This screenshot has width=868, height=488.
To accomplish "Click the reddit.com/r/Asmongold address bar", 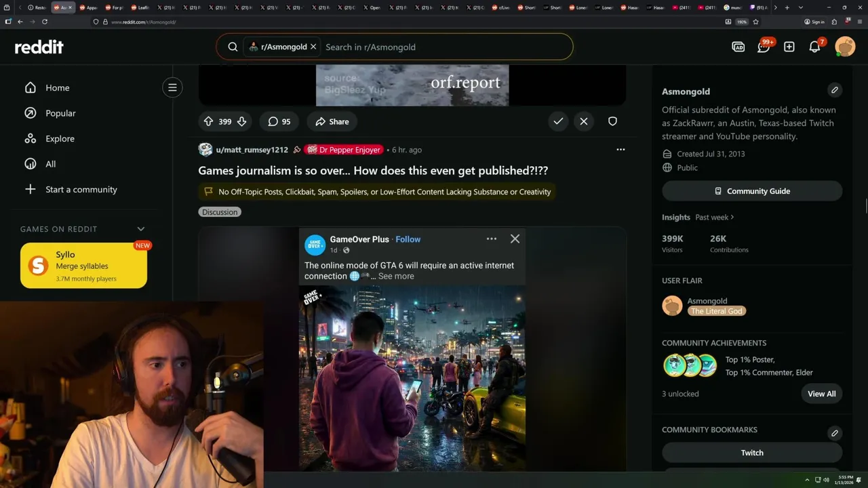I will pos(407,22).
